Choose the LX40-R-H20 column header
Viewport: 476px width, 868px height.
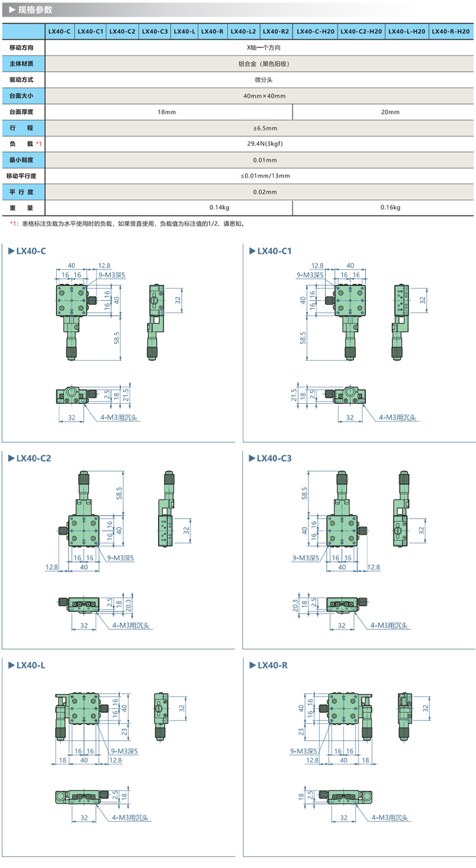[452, 31]
